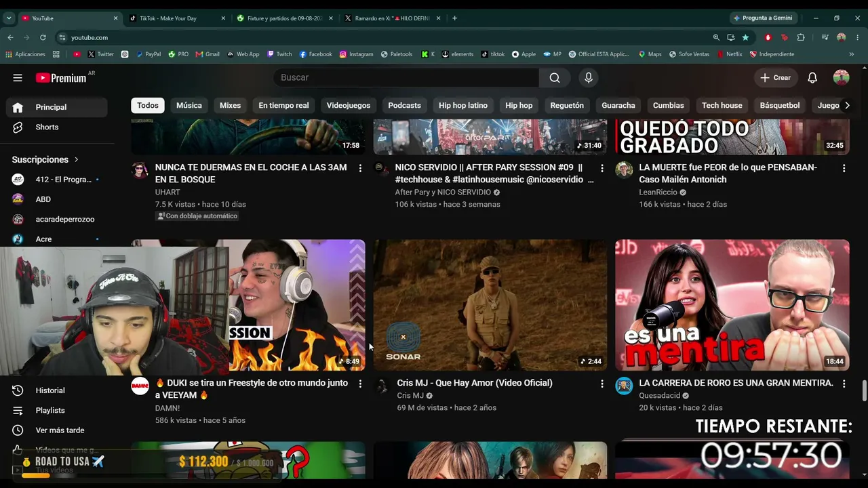Viewport: 868px width, 488px height.
Task: Select the Hip hop latino filter chip
Action: click(463, 106)
